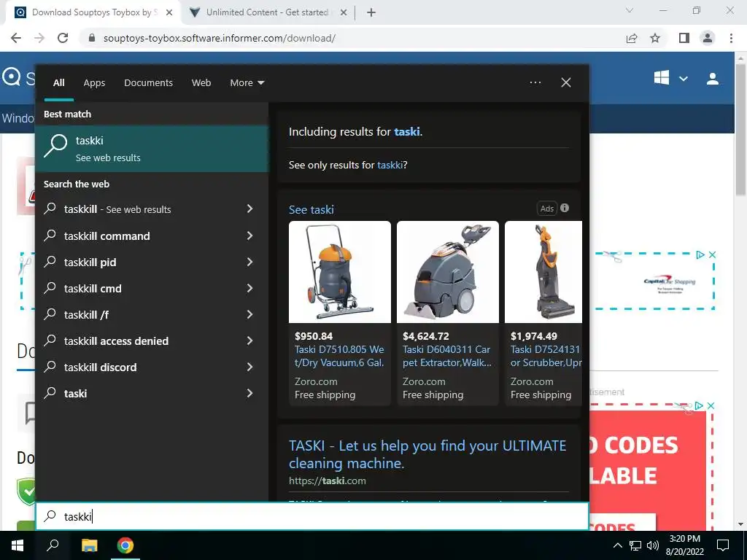Select the All search tab

pos(58,83)
